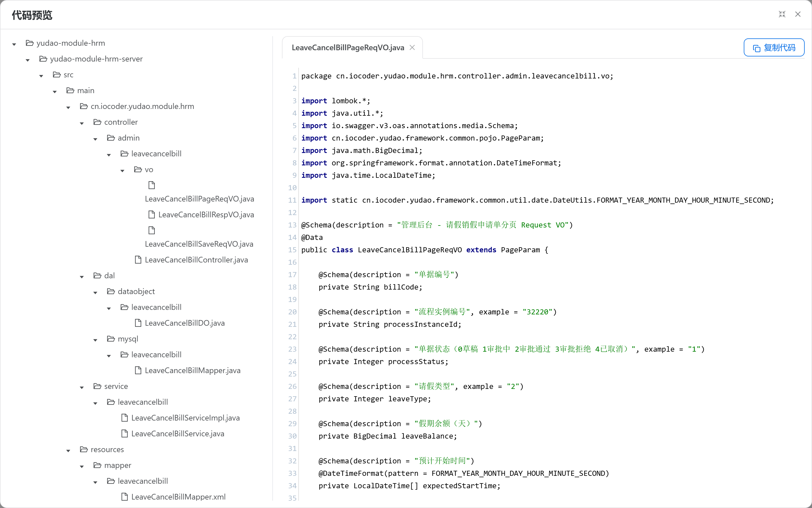The image size is (812, 508).
Task: Collapse the dal folder arrow
Action: click(x=82, y=277)
